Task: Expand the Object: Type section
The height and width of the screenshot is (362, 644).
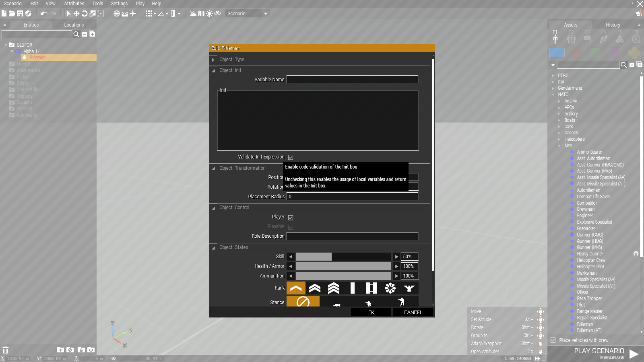Action: point(213,60)
